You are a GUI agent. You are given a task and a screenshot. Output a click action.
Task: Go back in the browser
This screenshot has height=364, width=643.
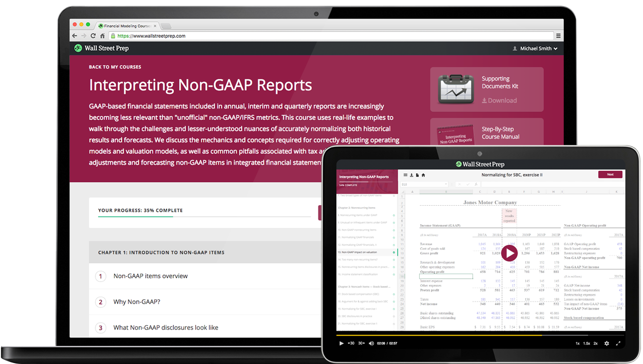click(75, 36)
